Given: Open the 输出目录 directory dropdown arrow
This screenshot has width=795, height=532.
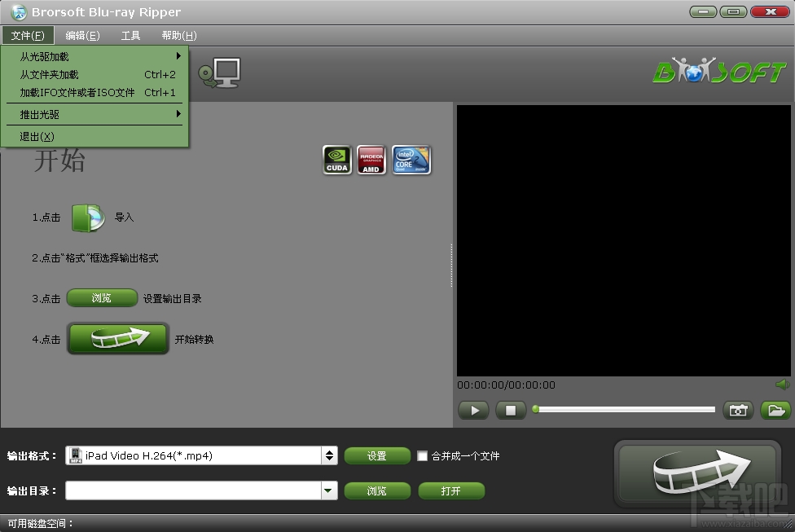Looking at the screenshot, I should click(329, 490).
